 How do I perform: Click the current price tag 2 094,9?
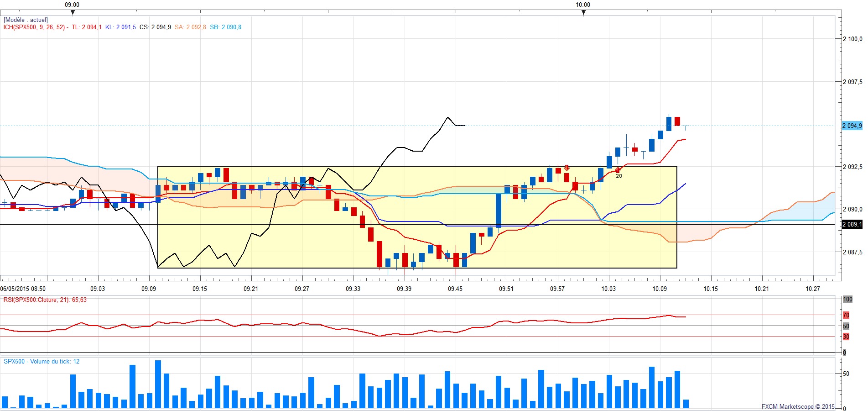click(852, 126)
